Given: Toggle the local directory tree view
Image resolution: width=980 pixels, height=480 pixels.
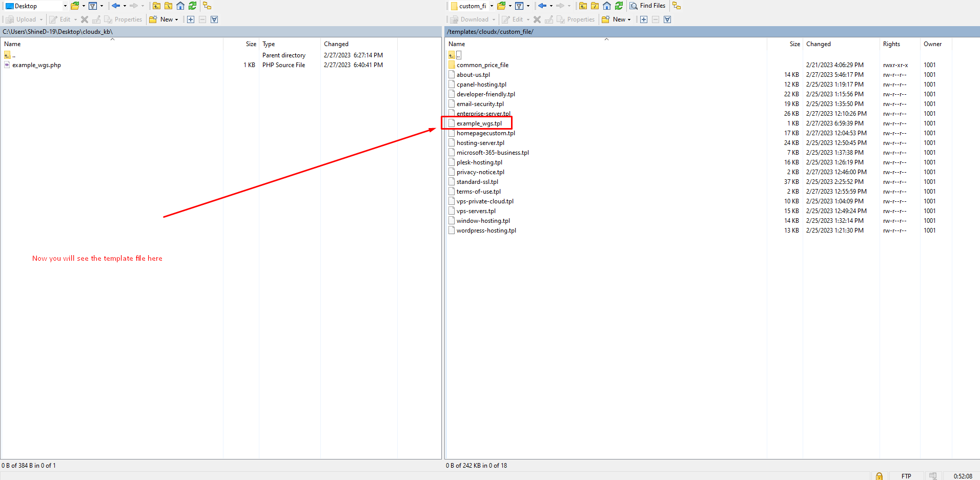Looking at the screenshot, I should click(207, 6).
